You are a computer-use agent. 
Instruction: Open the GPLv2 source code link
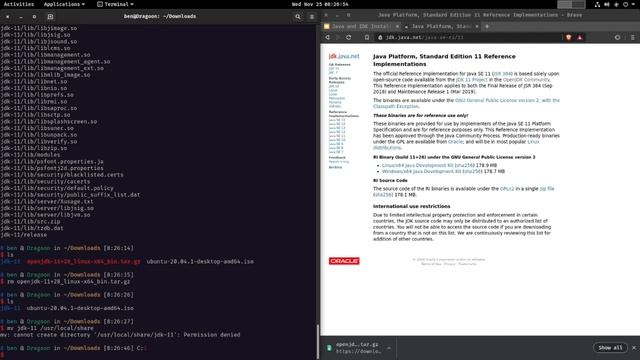click(507, 189)
